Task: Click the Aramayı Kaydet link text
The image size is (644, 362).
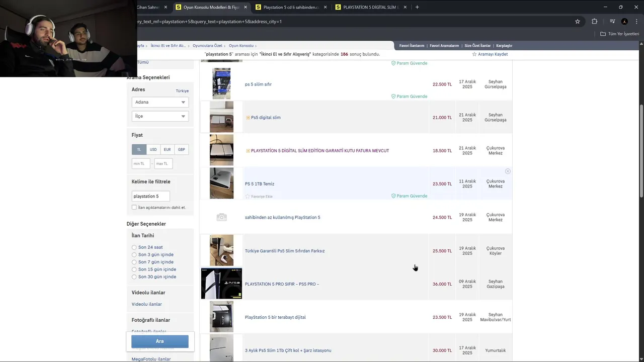Action: [x=493, y=54]
